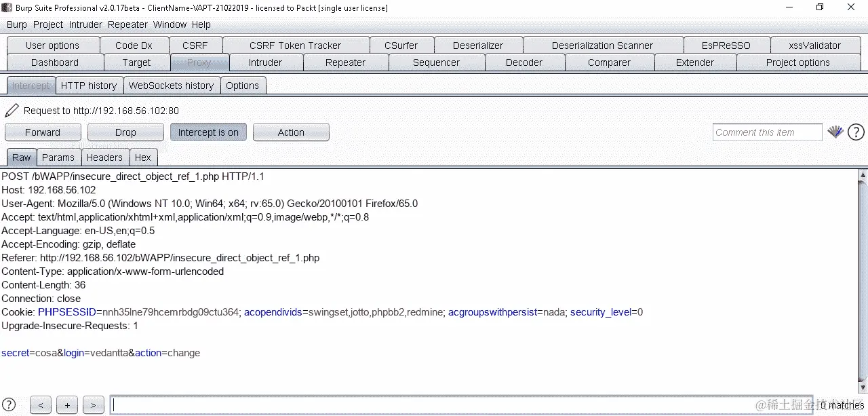Toggle the Intercept is on button
868x416 pixels.
[208, 132]
